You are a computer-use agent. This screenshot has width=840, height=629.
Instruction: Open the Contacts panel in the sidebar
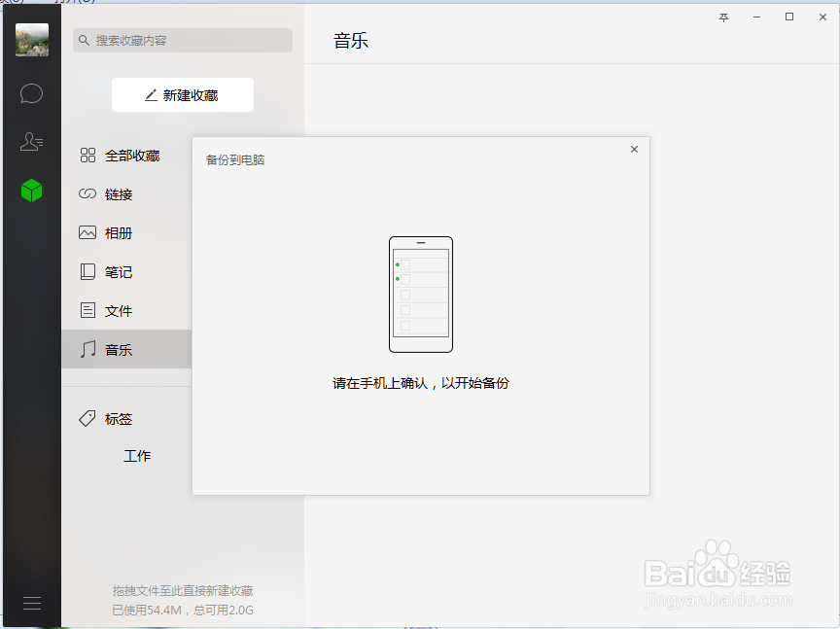pos(31,141)
